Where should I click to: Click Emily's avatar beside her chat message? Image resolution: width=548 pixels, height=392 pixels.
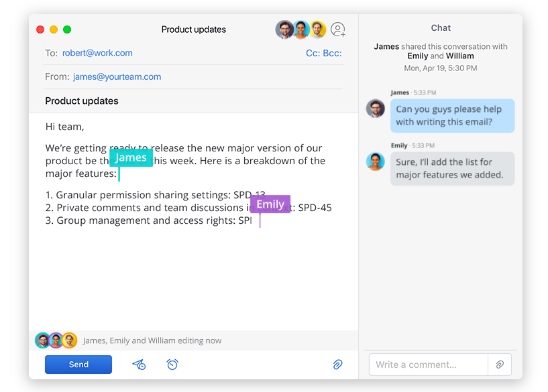coord(375,161)
